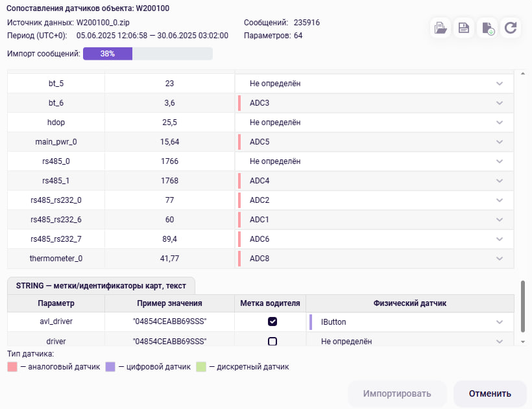Viewport: 532px width, 409px height.
Task: Uncheck driver label for avl_driver
Action: tap(272, 321)
